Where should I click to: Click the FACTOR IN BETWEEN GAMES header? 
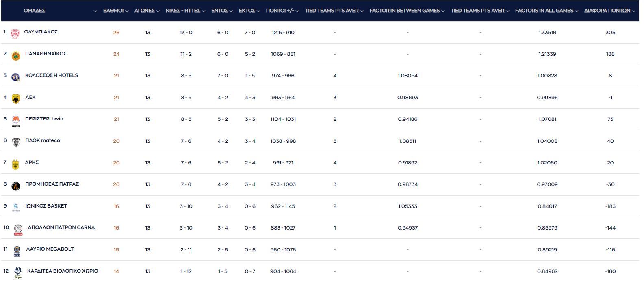pyautogui.click(x=404, y=11)
